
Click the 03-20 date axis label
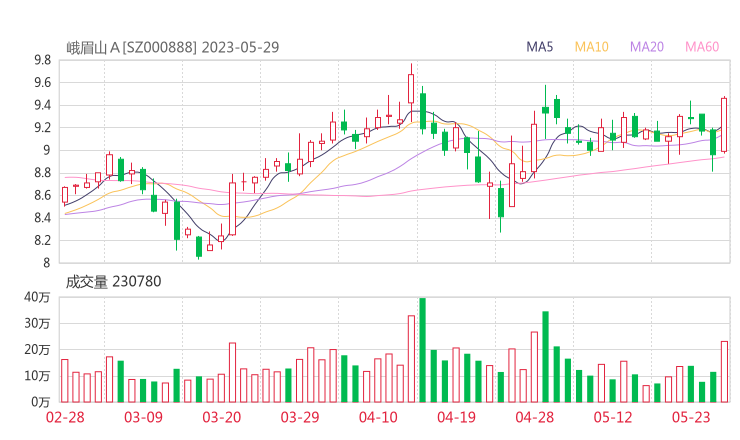[x=222, y=417]
